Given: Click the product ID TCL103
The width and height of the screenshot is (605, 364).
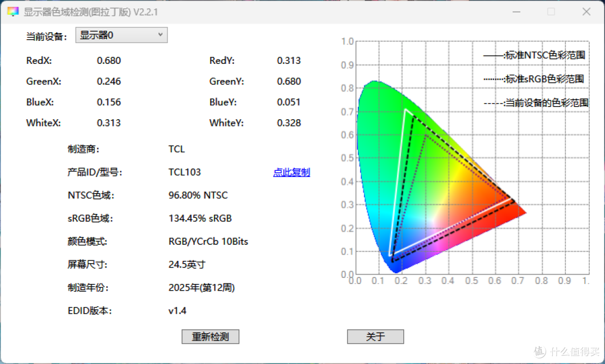Looking at the screenshot, I should [184, 172].
